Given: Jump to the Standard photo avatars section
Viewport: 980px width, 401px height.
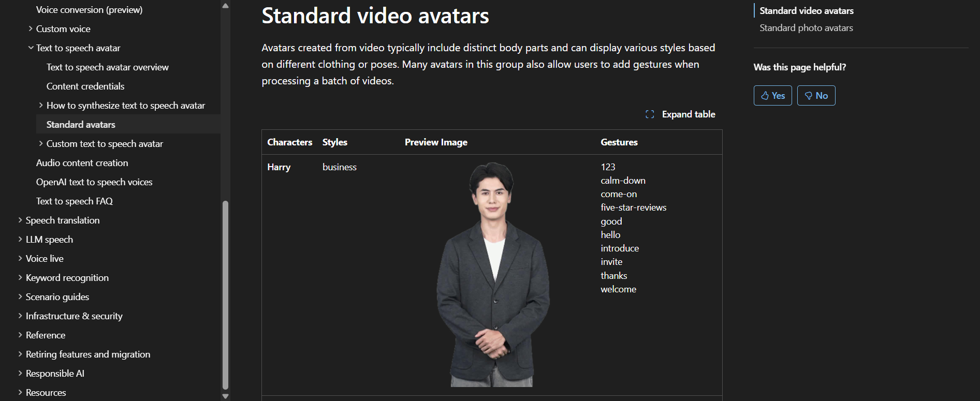Looking at the screenshot, I should (806, 28).
